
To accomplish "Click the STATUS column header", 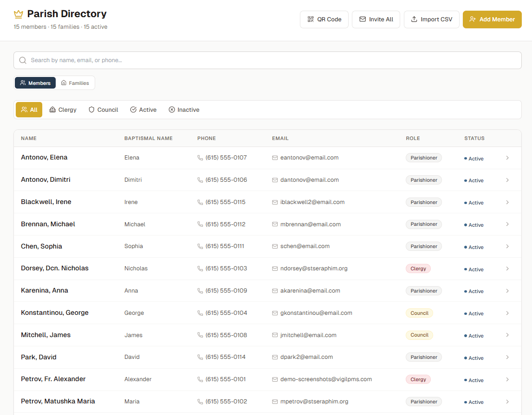I will click(x=474, y=138).
